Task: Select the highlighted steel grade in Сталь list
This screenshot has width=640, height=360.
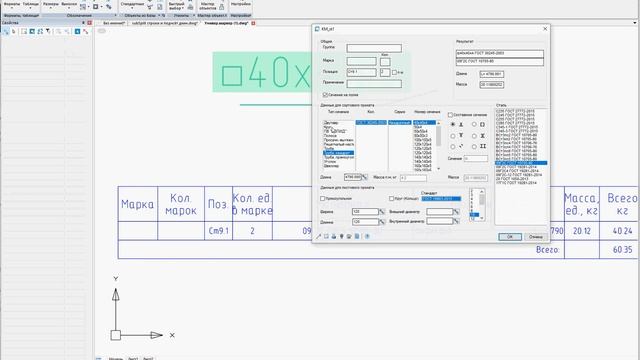Action: (x=521, y=163)
